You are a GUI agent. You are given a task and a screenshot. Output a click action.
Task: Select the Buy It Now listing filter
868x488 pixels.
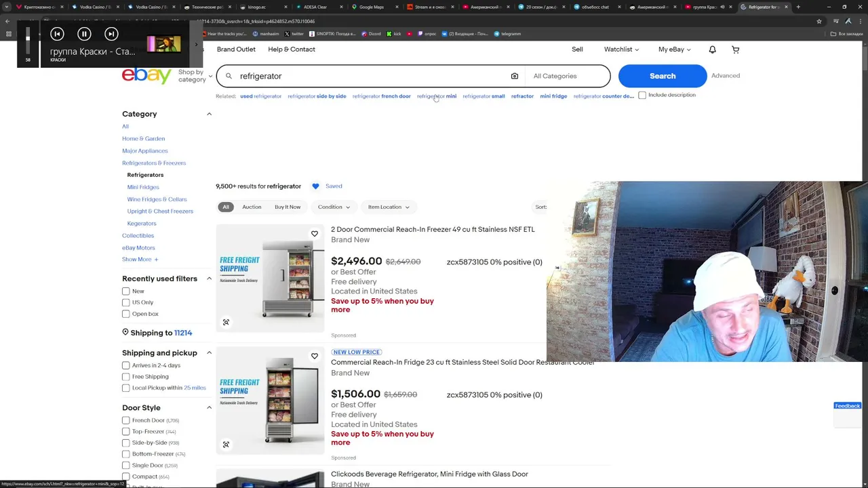288,207
